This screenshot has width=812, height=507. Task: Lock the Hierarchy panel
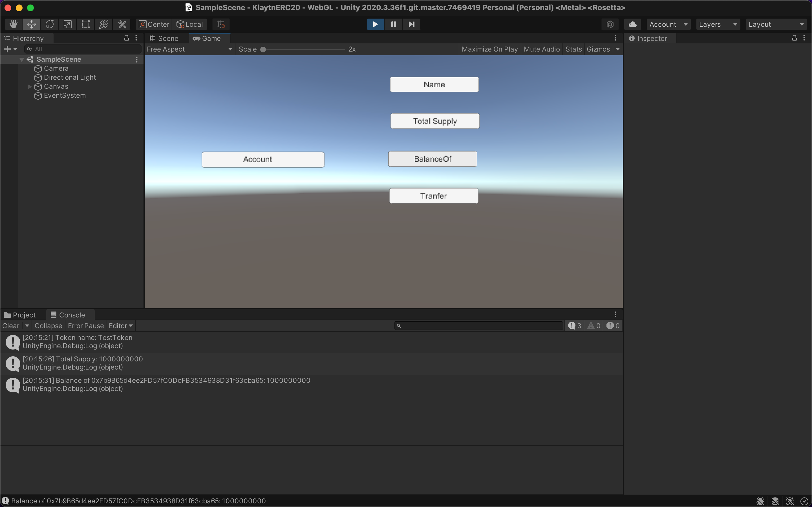tap(127, 38)
